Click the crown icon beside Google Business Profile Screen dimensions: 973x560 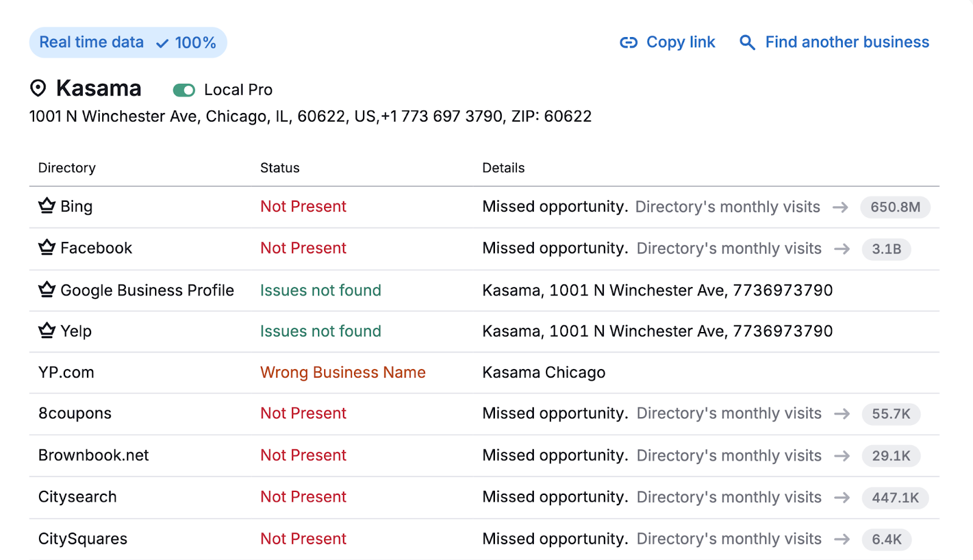pyautogui.click(x=46, y=289)
